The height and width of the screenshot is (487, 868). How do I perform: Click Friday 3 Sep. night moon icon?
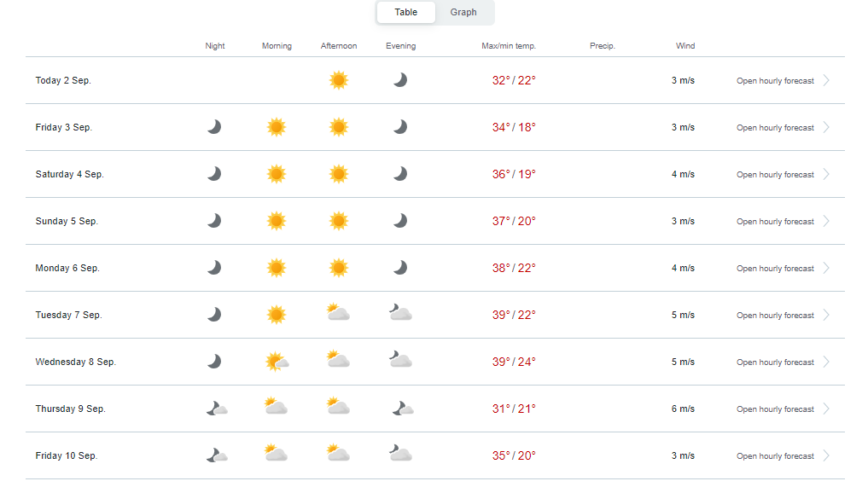coord(214,127)
